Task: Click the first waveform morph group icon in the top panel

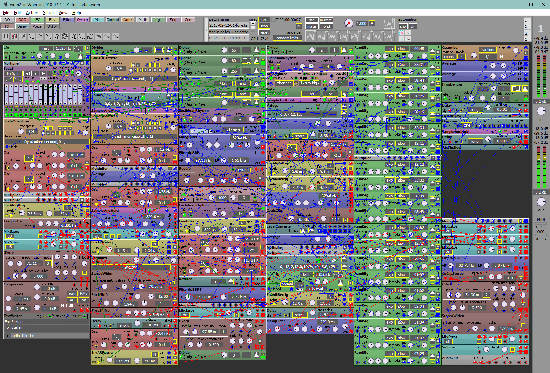Action: tap(310, 35)
